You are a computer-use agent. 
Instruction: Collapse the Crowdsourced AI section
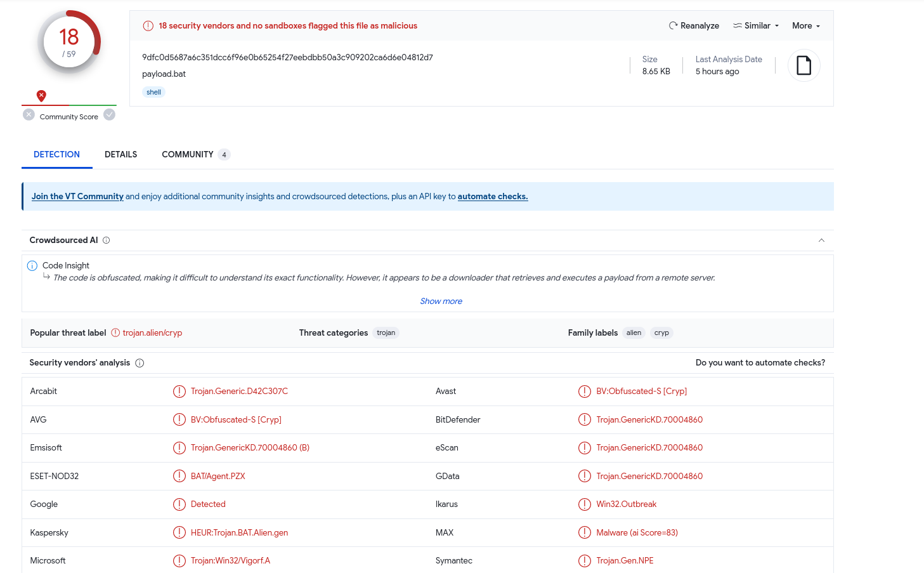tap(821, 240)
